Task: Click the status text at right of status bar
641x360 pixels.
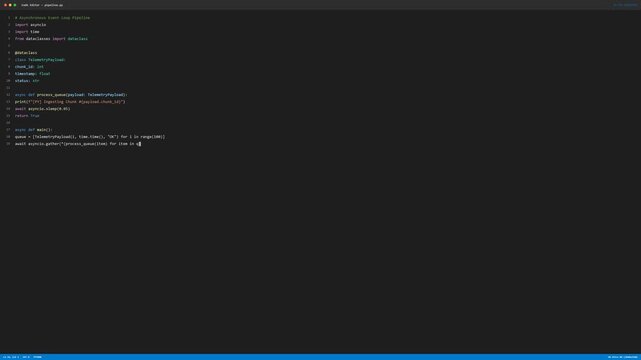Action: [x=623, y=357]
